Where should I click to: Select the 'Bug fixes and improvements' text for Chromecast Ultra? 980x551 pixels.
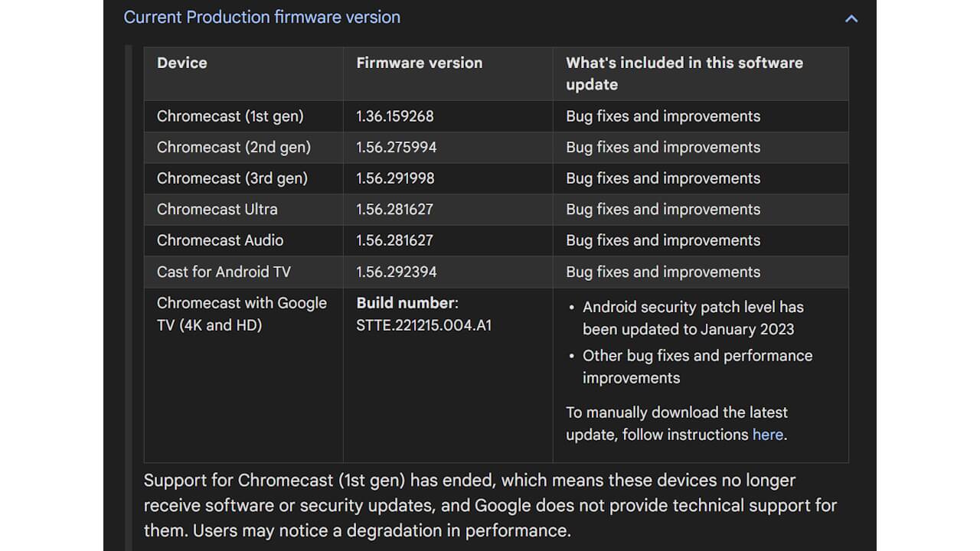(x=662, y=209)
